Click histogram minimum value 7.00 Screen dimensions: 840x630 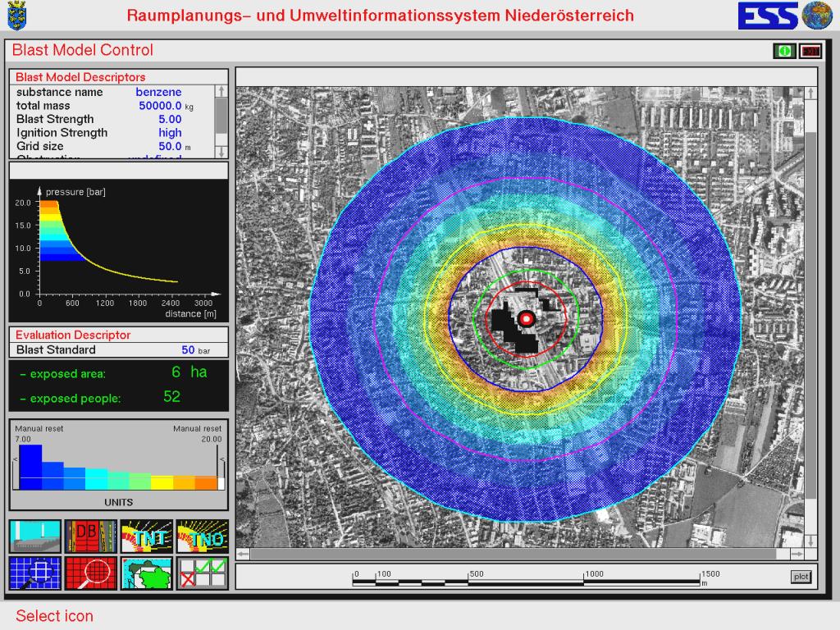pos(23,440)
